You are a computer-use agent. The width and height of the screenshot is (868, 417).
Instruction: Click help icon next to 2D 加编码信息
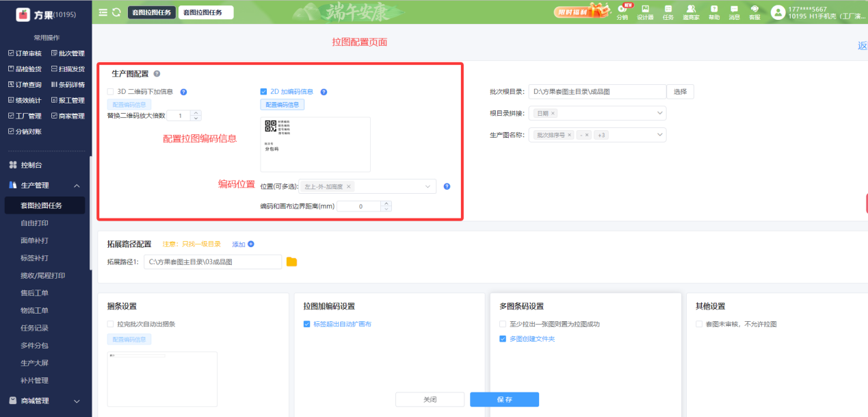(324, 92)
